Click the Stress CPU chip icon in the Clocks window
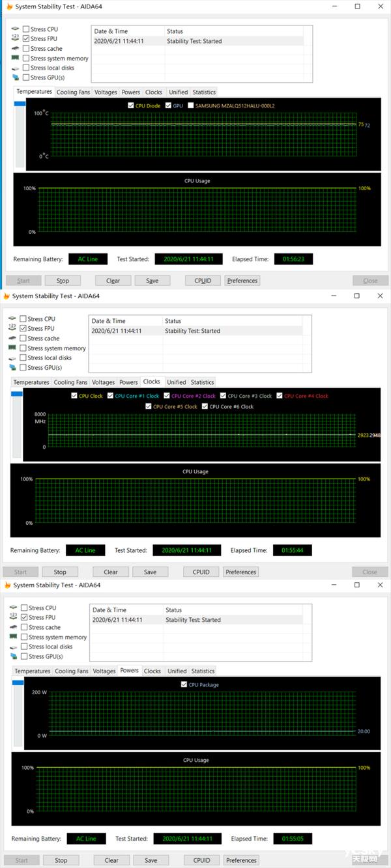The image size is (391, 868). 13,319
